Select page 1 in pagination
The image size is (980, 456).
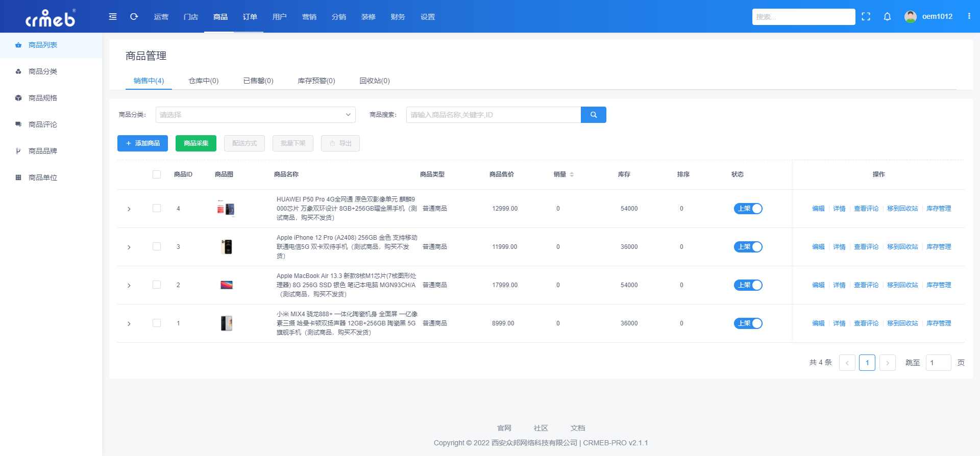[x=867, y=363]
